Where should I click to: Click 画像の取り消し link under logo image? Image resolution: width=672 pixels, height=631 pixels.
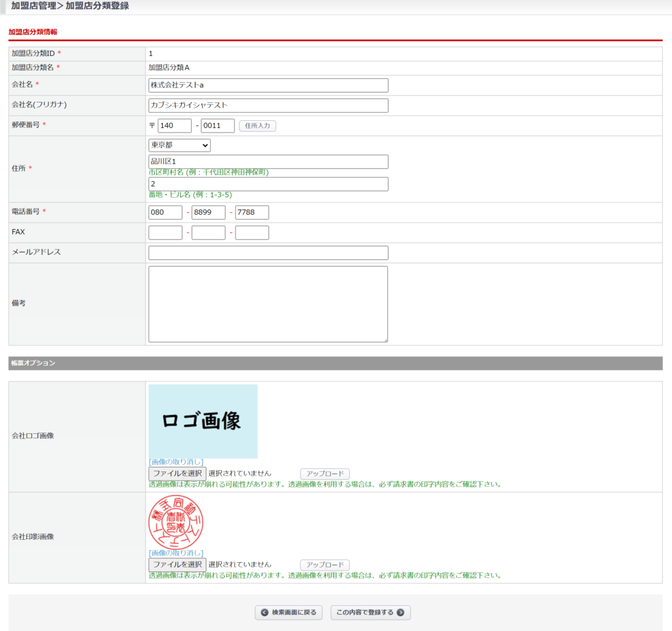coord(176,462)
